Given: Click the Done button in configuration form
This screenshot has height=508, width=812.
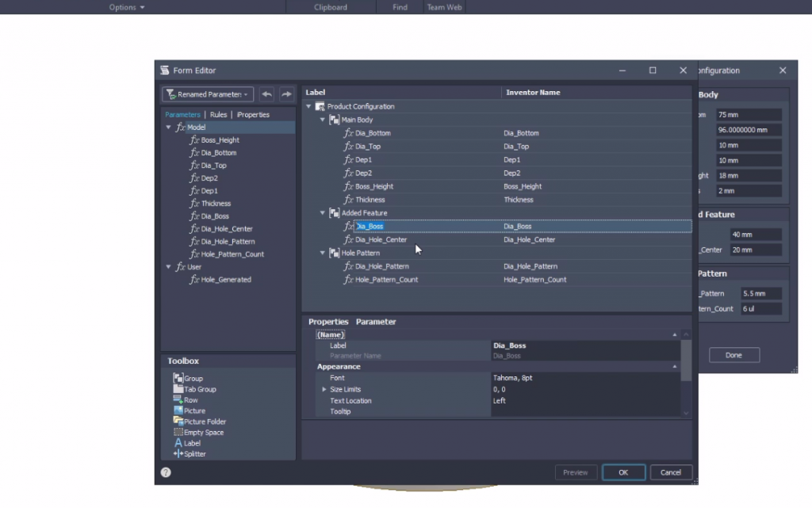Looking at the screenshot, I should (x=733, y=355).
